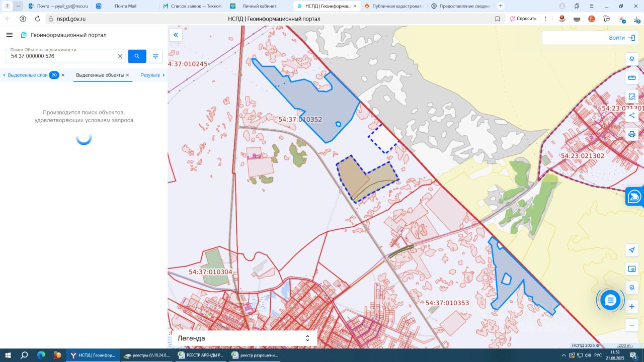This screenshot has height=362, width=644.
Task: Run search with the blue magnifier button
Action: click(137, 56)
